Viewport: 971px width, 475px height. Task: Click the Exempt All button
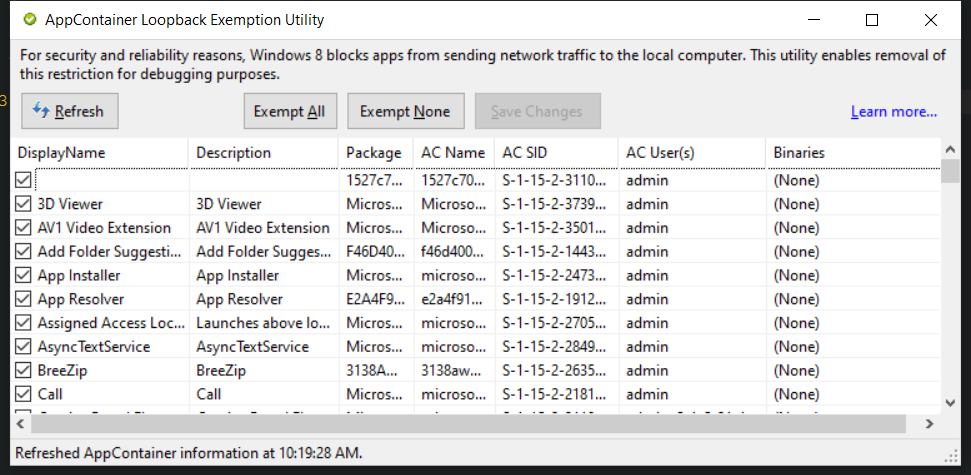click(290, 111)
